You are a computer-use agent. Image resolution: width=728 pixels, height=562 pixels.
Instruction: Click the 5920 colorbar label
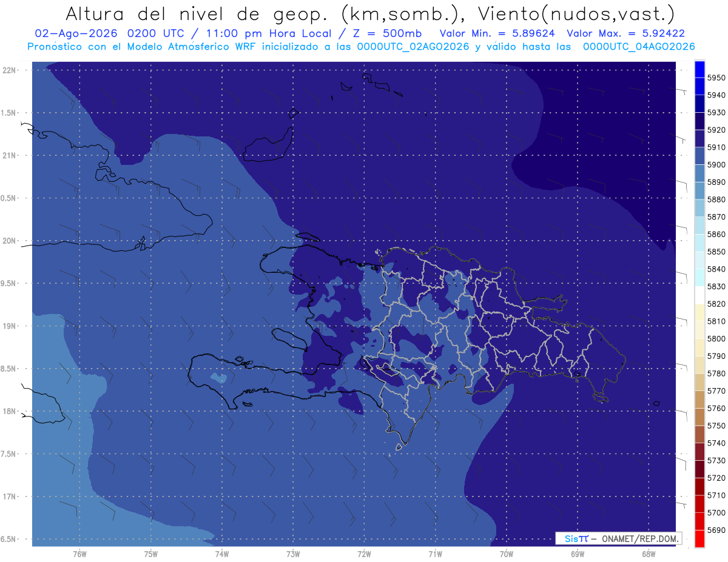716,130
